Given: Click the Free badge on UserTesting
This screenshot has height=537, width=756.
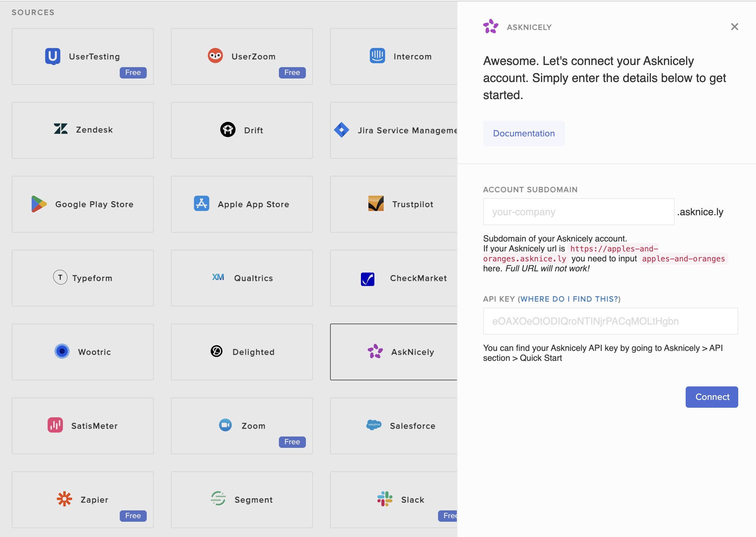Looking at the screenshot, I should [133, 72].
